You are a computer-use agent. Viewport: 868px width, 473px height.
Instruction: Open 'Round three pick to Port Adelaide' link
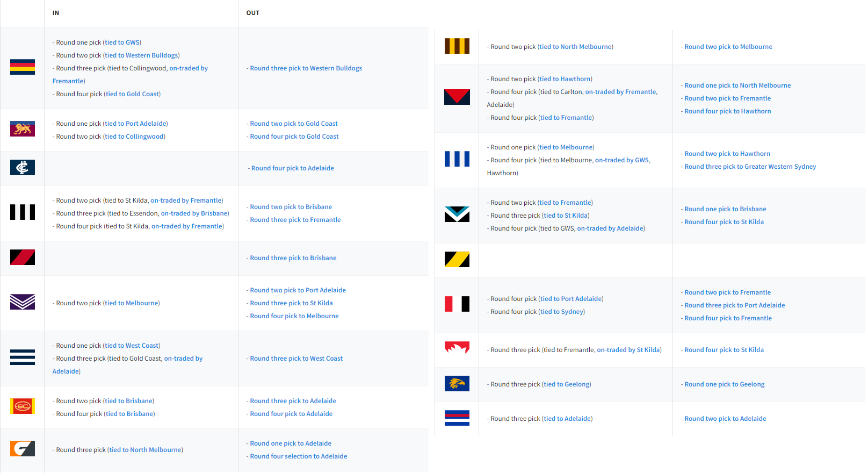click(735, 305)
